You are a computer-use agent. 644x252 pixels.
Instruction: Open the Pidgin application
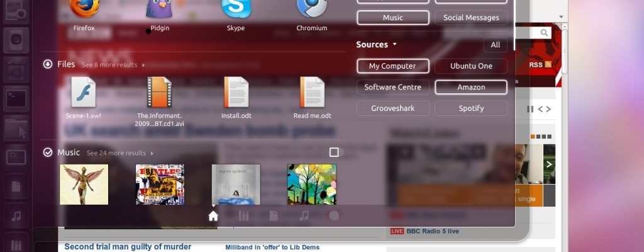(x=160, y=9)
